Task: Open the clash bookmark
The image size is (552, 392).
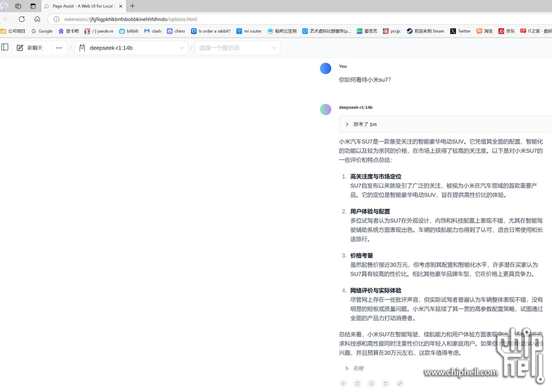Action: pos(153,31)
